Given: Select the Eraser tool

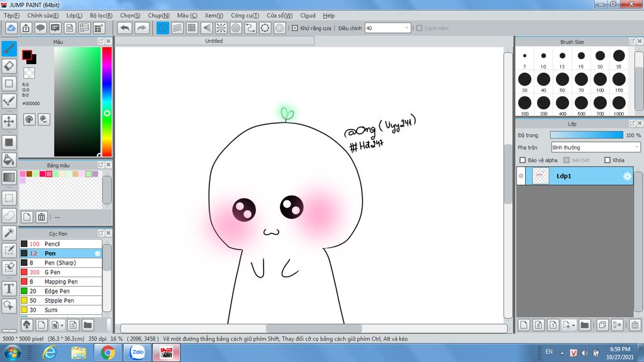Looking at the screenshot, I should (x=9, y=66).
